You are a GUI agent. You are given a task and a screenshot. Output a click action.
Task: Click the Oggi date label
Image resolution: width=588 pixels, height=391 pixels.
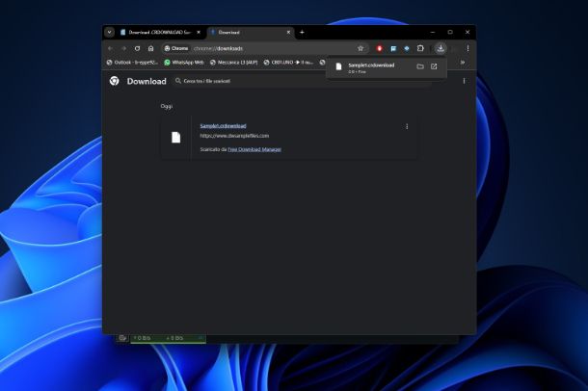[167, 106]
